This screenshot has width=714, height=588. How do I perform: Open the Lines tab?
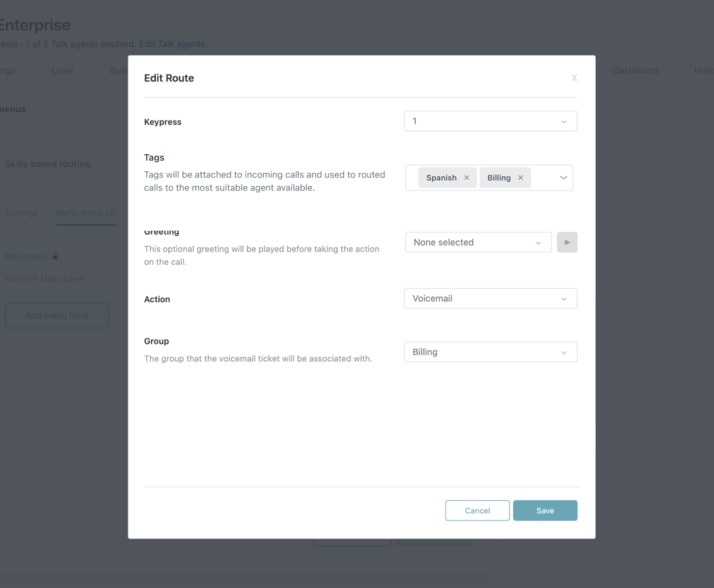tap(62, 70)
